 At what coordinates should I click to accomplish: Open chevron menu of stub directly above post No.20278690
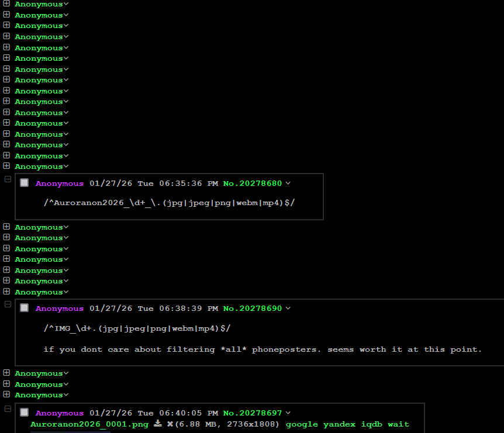point(66,292)
